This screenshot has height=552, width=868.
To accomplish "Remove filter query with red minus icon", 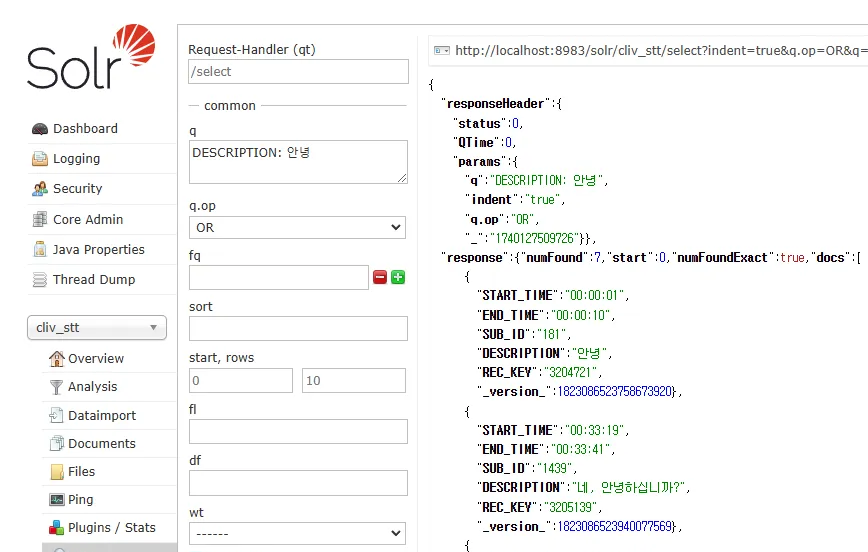I will click(x=380, y=277).
